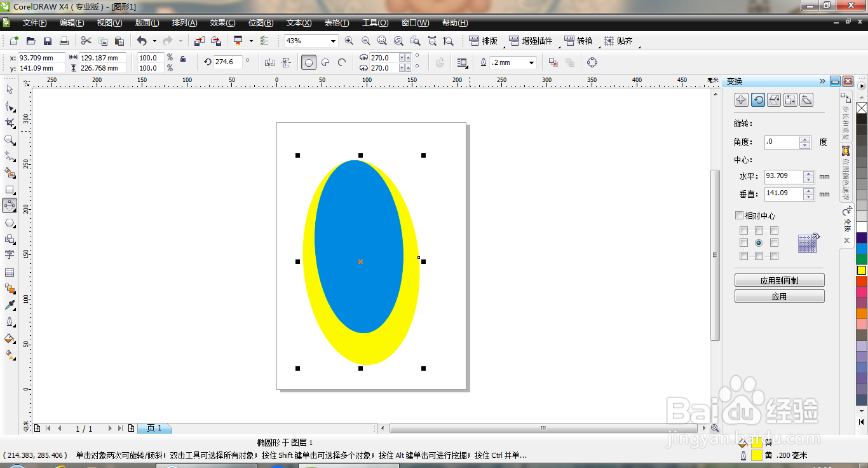Open the outline width .2 mm dropdown
Screen dimensions: 868x468
(x=531, y=62)
